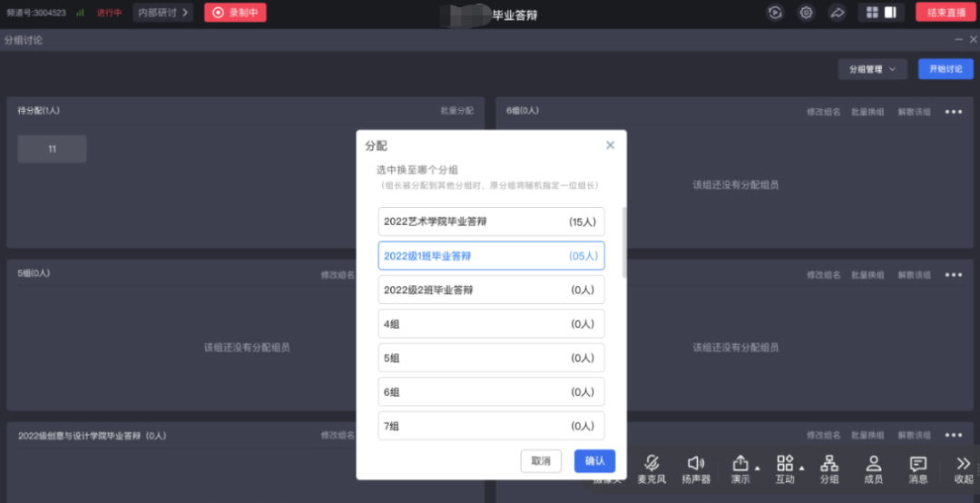This screenshot has width=980, height=503.
Task: Open the 消息 messages panel
Action: pos(917,468)
